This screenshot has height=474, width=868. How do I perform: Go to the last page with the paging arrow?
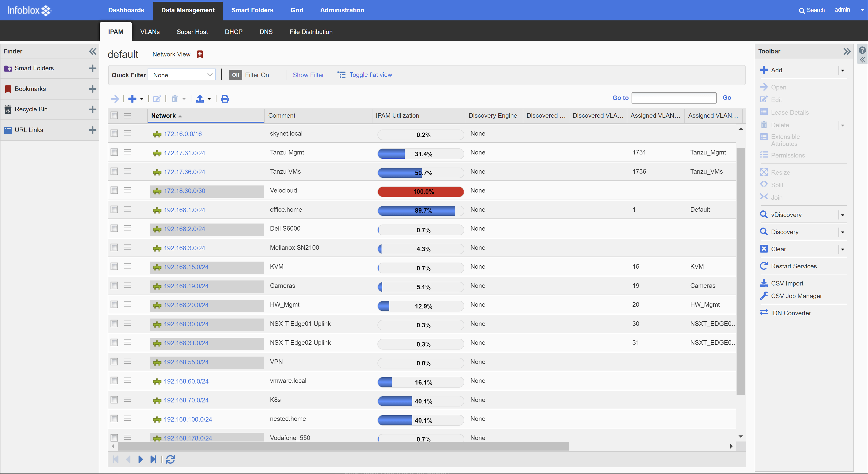point(153,459)
